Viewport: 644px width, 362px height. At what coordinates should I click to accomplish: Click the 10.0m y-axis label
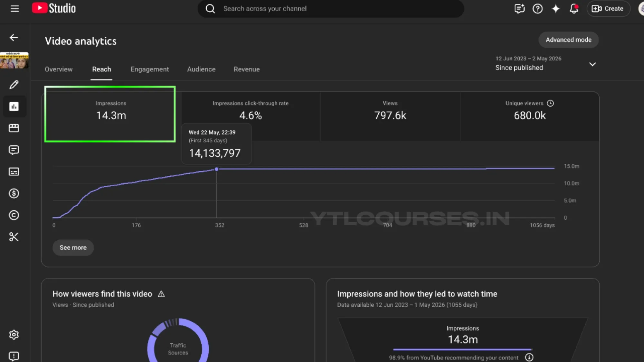click(x=572, y=183)
